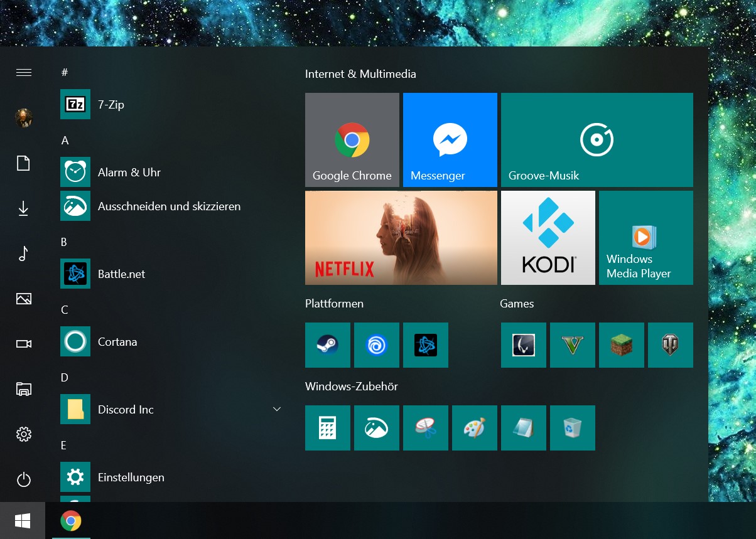Viewport: 756px width, 539px height.
Task: Launch the Battle.net tile under Plattformen
Action: (426, 345)
